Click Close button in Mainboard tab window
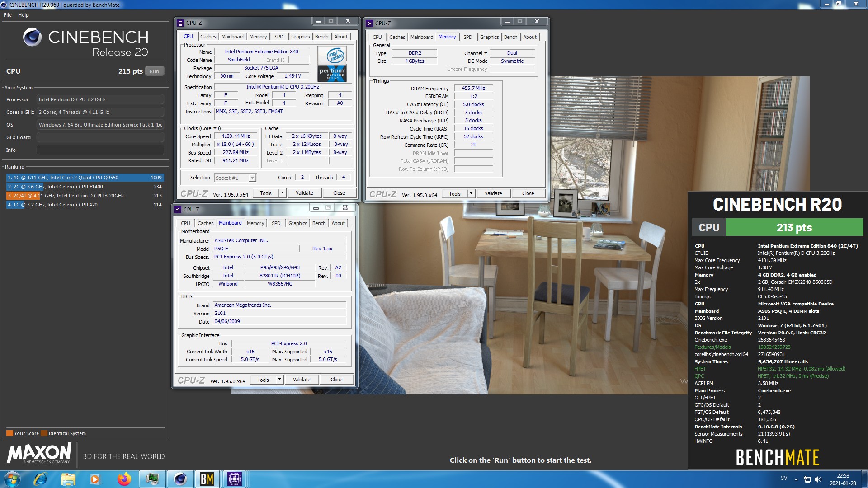Screen dimensions: 868x488 click(336, 380)
